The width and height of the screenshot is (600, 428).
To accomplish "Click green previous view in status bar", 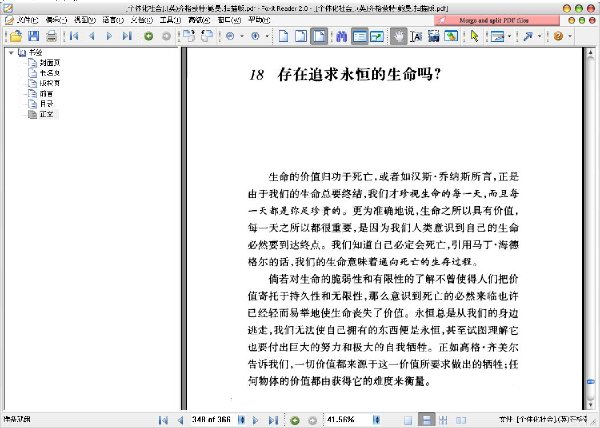I will point(295,420).
